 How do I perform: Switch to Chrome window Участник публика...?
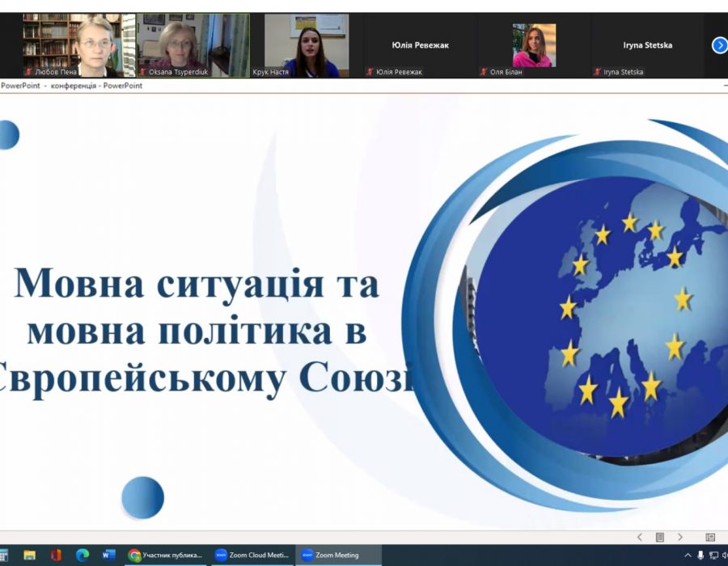tap(165, 555)
